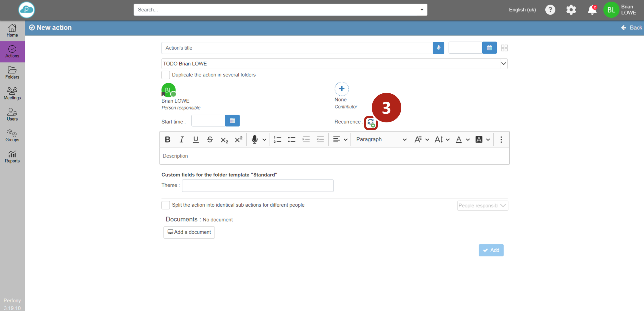Click the Add a document button
Image resolution: width=644 pixels, height=311 pixels.
189,232
